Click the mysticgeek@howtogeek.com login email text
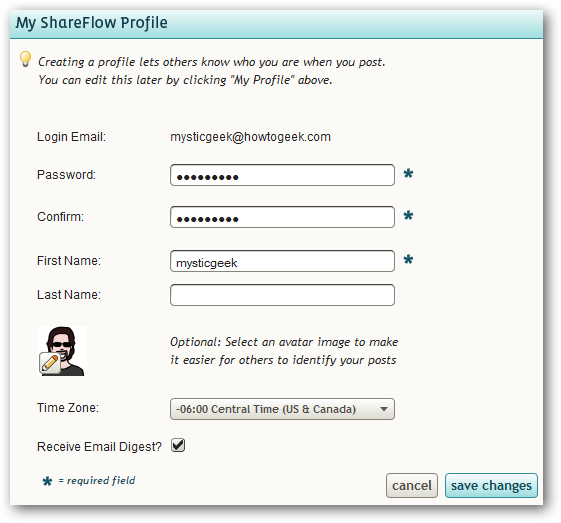 [250, 137]
